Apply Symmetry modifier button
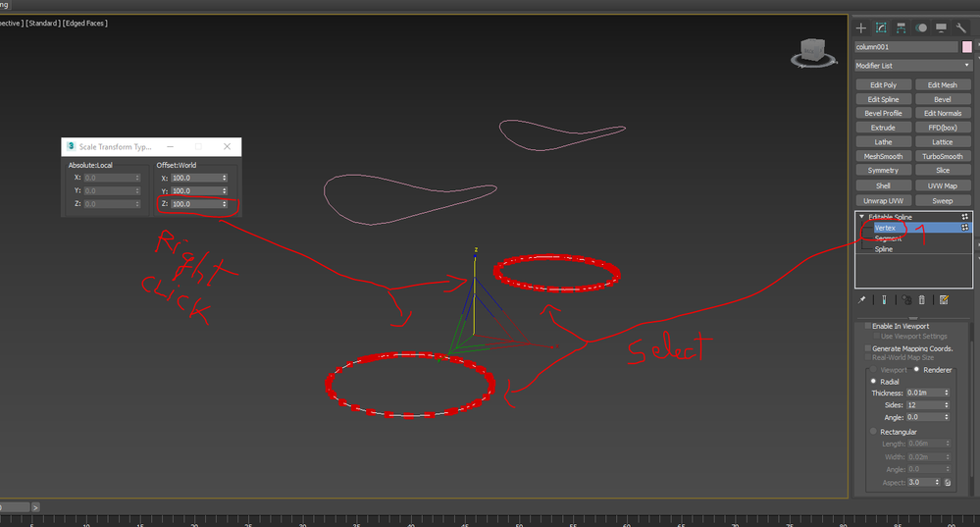This screenshot has width=980, height=527. point(883,170)
